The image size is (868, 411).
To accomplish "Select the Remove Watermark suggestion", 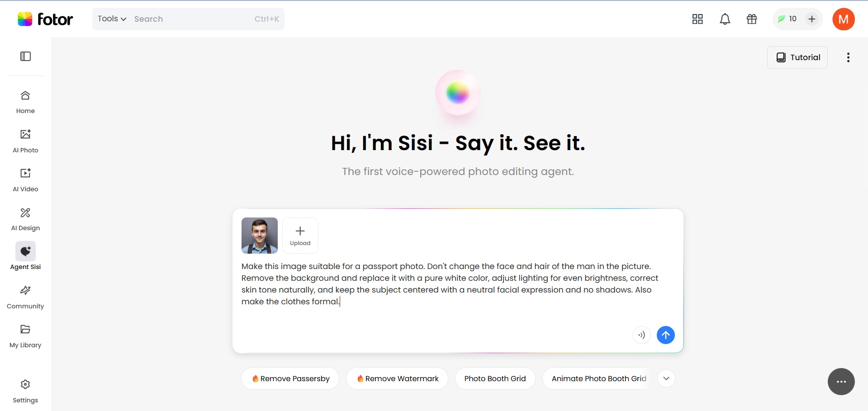I will [x=397, y=378].
